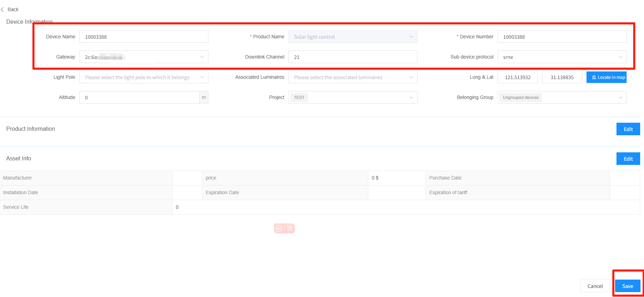This screenshot has height=297, width=644.
Task: Edit the Product Information section
Action: [x=628, y=129]
